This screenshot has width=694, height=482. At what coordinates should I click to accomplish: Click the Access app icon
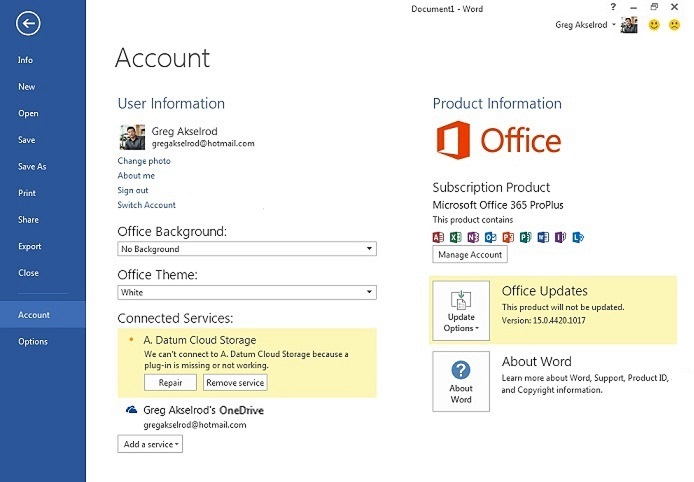coord(438,237)
